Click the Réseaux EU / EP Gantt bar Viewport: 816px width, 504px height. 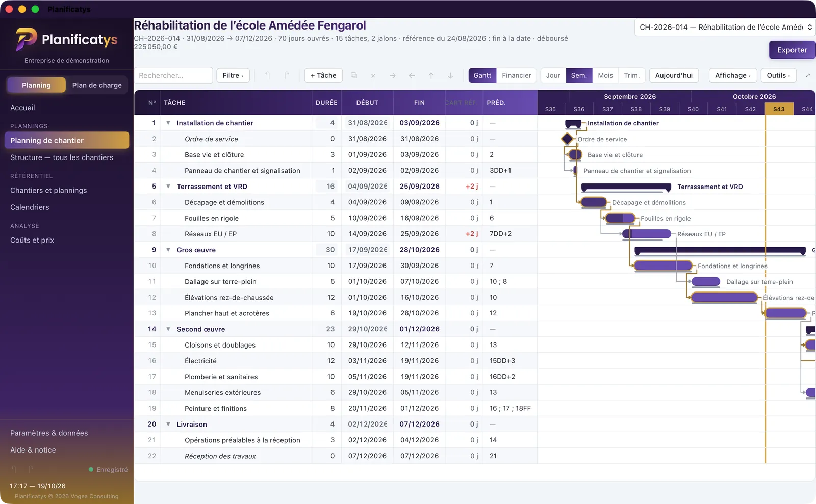647,234
